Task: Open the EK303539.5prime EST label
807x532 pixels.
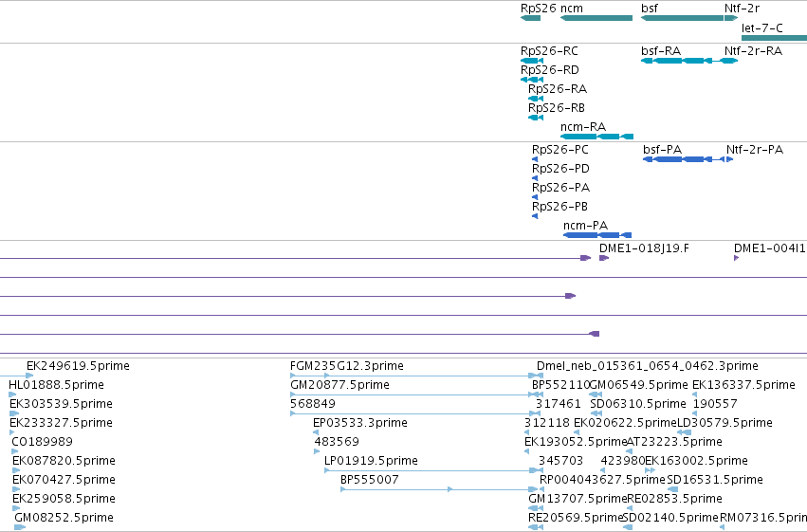Action: 61,404
